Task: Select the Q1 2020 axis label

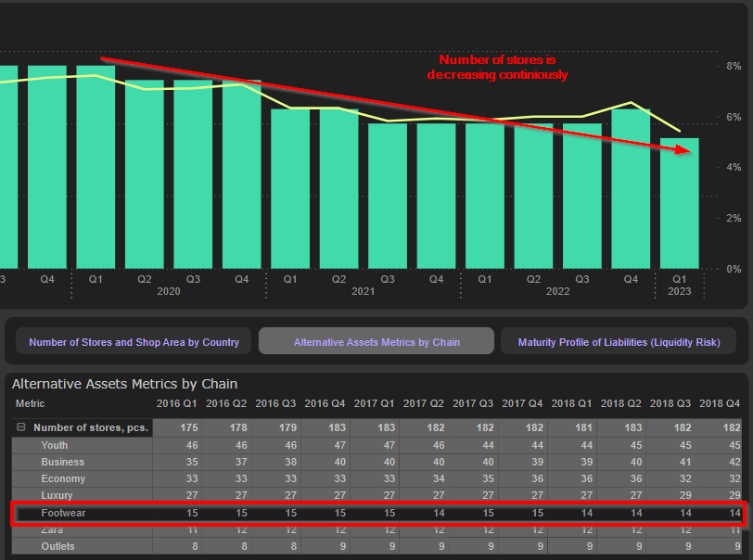Action: 96,278
